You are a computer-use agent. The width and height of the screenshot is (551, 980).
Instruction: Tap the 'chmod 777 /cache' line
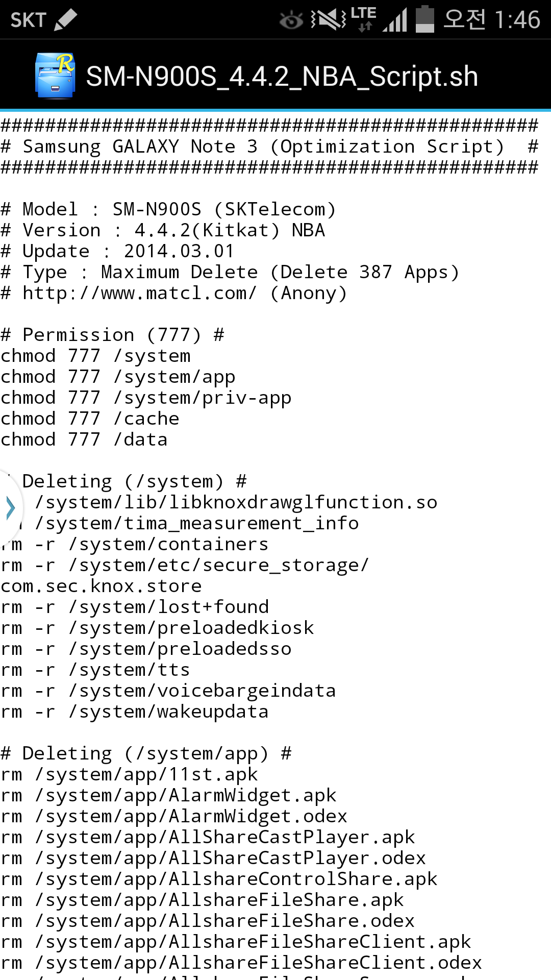90,419
